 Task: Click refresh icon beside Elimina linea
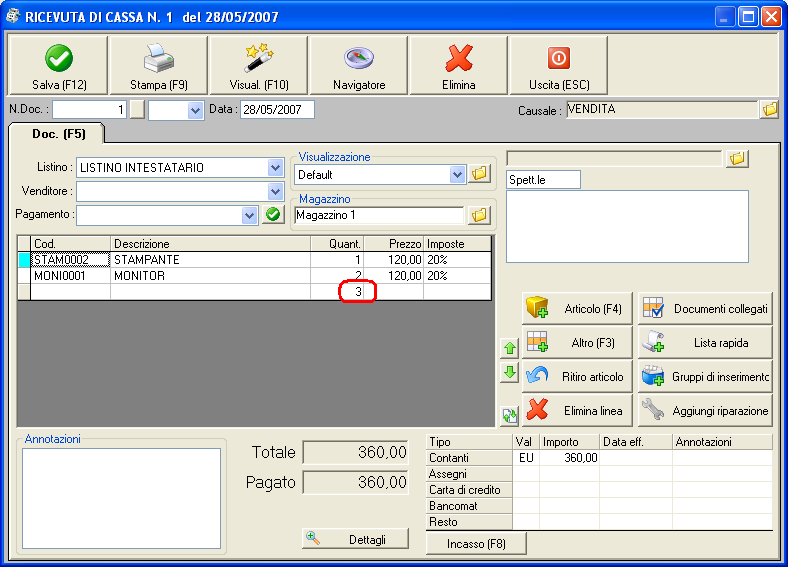point(510,416)
